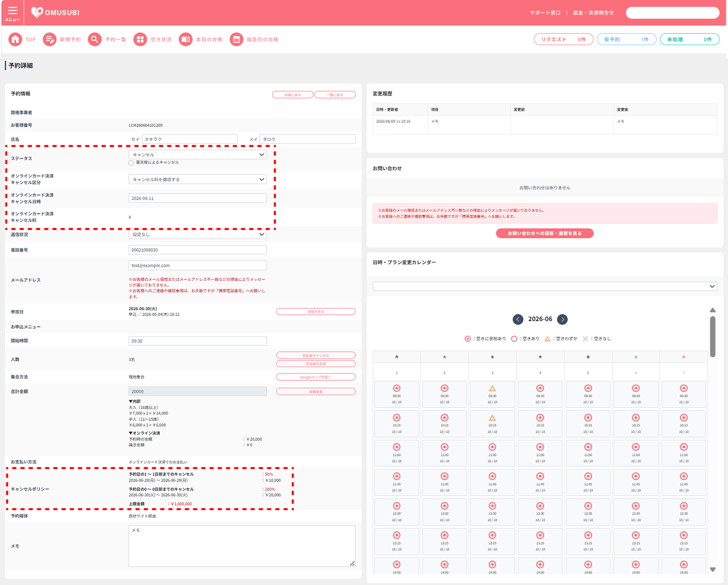Click the calendar panel scrollbar thumb
The height and width of the screenshot is (585, 728).
(713, 337)
